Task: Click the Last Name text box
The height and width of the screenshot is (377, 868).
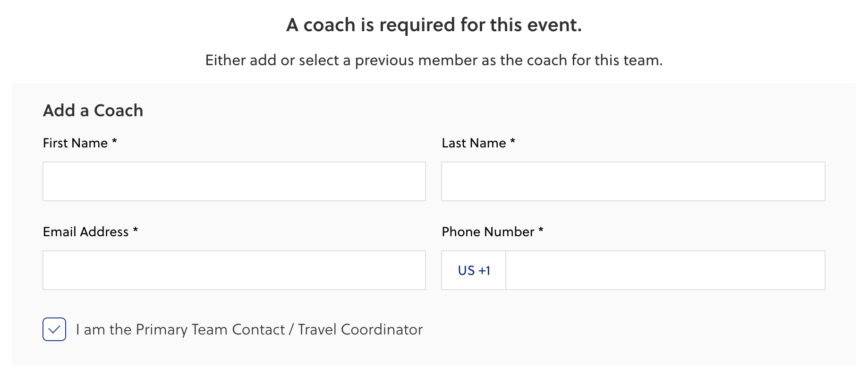Action: click(633, 181)
